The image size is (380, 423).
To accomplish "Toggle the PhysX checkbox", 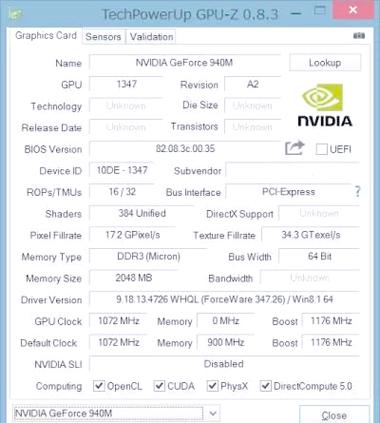I will click(212, 386).
